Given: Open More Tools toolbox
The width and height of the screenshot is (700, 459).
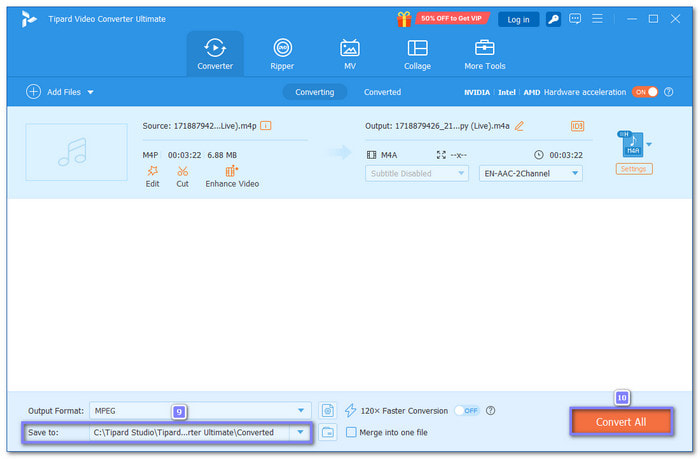Looking at the screenshot, I should 485,54.
